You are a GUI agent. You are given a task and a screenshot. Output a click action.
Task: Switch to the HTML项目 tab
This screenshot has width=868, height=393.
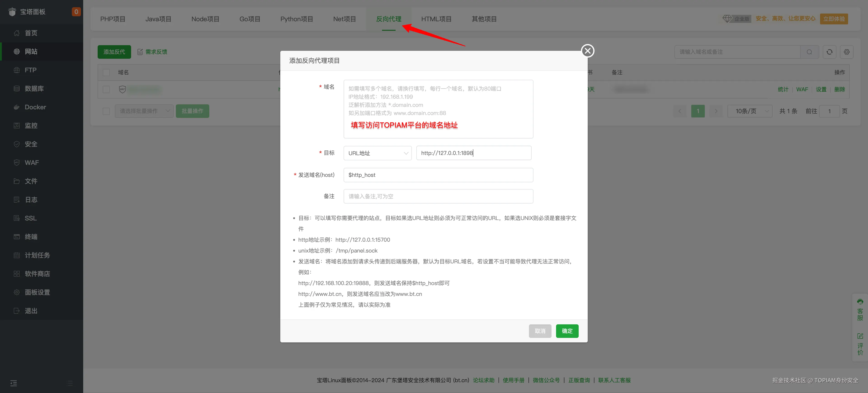[436, 19]
